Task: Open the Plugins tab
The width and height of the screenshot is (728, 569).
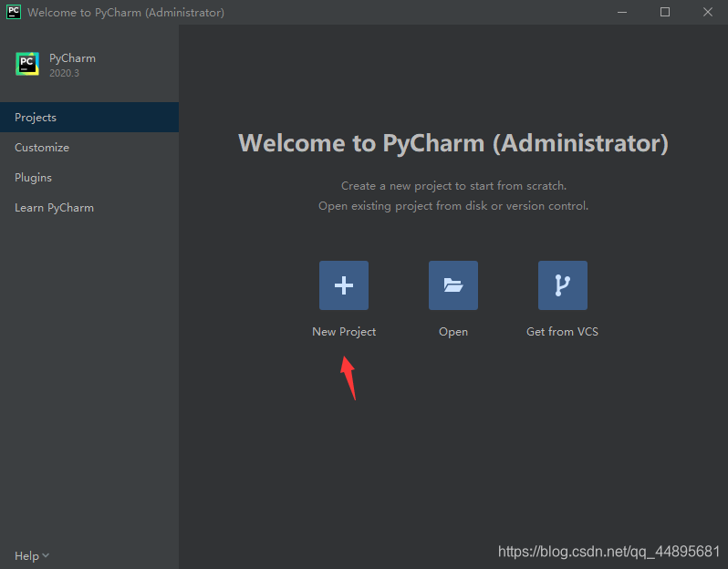Action: [x=89, y=178]
